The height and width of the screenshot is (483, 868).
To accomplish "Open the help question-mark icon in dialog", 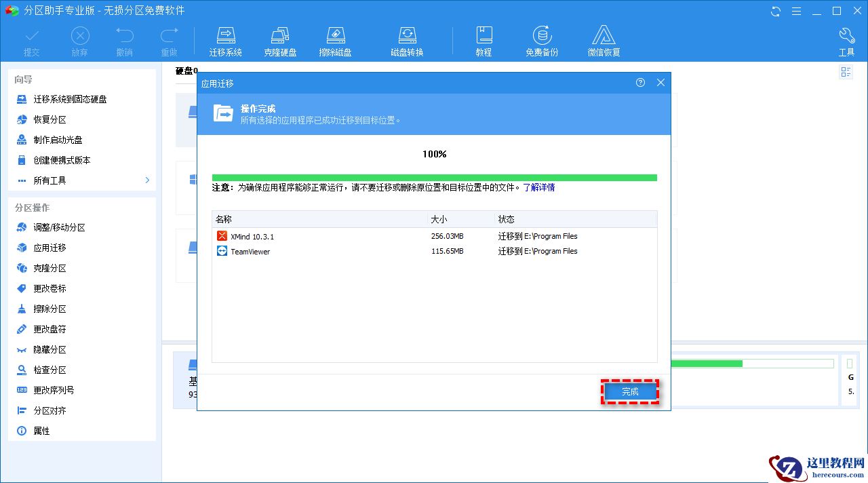I will click(639, 83).
